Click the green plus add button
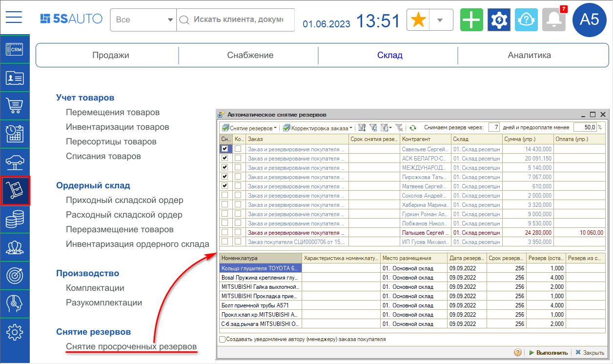Viewport: 613px width, 364px height. point(471,20)
